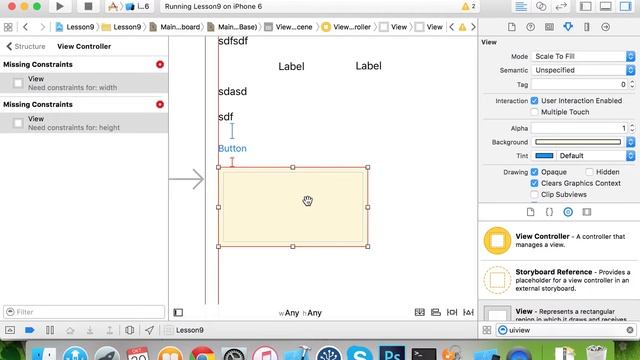The image size is (640, 360).
Task: Open the Quick Help inspector
Action: pyautogui.click(x=530, y=27)
